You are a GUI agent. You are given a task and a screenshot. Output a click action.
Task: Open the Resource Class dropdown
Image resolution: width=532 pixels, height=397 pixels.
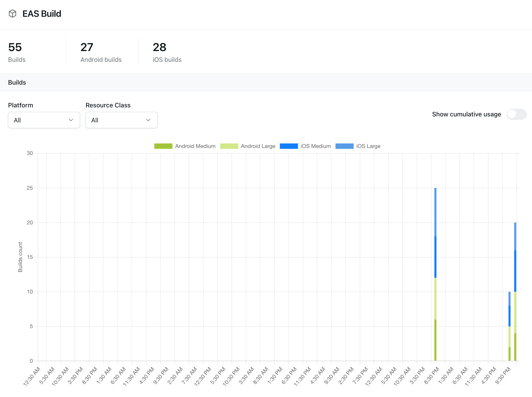pos(121,120)
